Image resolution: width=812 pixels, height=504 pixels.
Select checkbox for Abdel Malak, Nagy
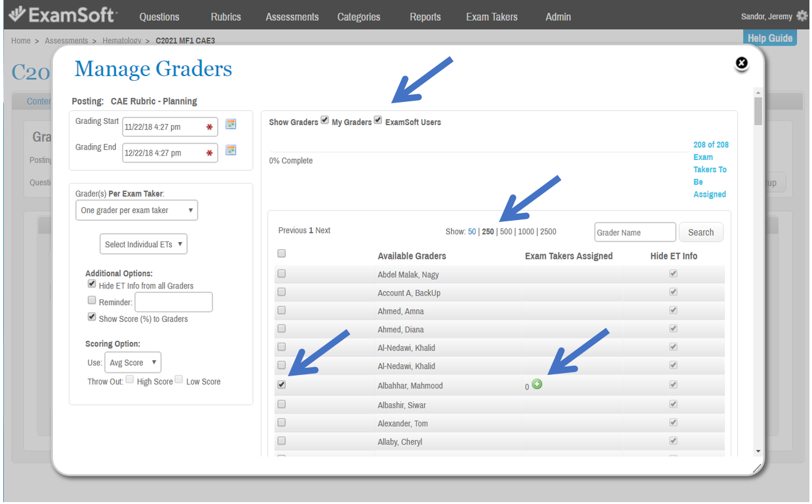click(x=281, y=274)
